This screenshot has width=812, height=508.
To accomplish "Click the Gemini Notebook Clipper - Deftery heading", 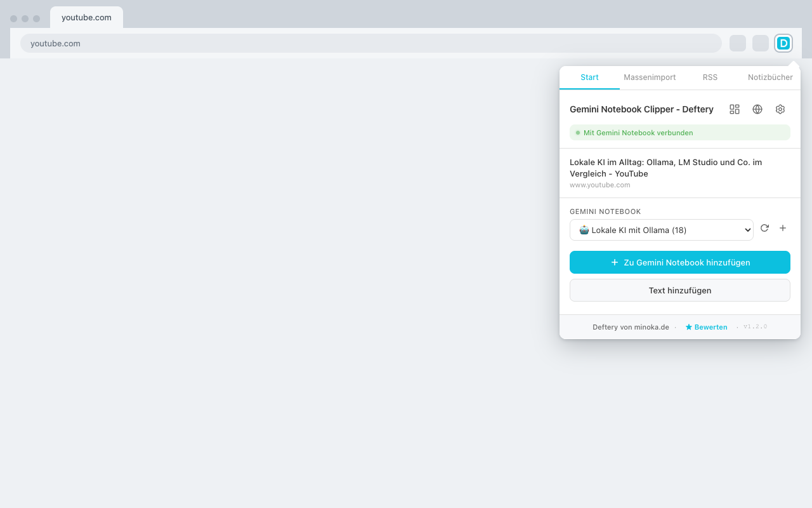I will click(641, 109).
